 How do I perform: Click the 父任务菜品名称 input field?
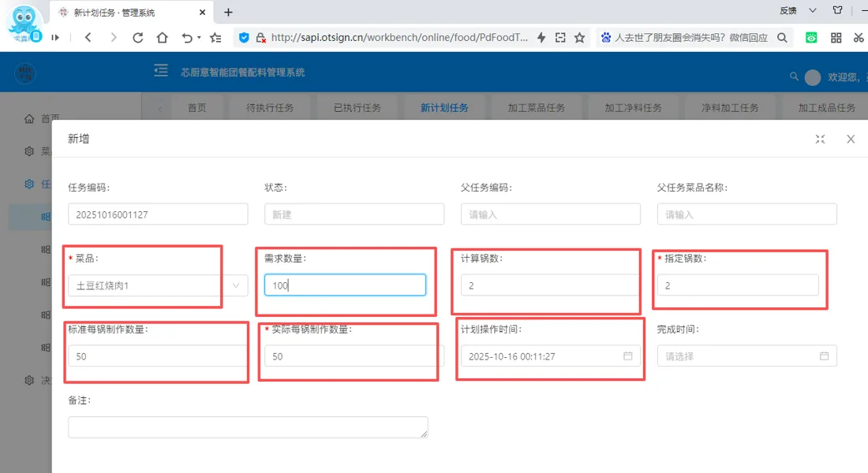[747, 214]
